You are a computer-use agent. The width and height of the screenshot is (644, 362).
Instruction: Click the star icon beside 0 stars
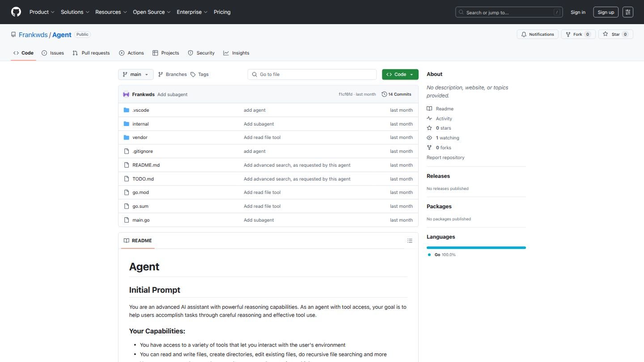click(429, 128)
